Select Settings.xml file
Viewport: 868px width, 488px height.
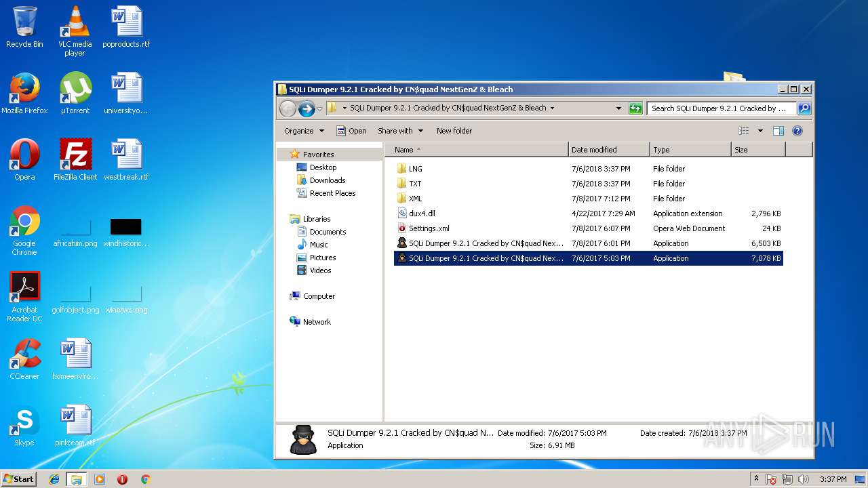[588, 228]
